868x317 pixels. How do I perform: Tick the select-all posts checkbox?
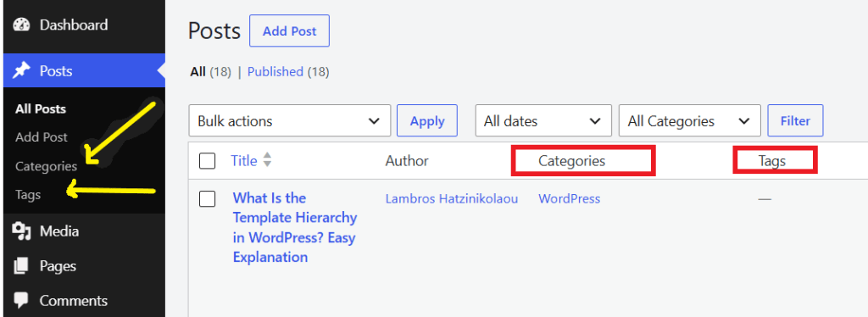pos(207,161)
